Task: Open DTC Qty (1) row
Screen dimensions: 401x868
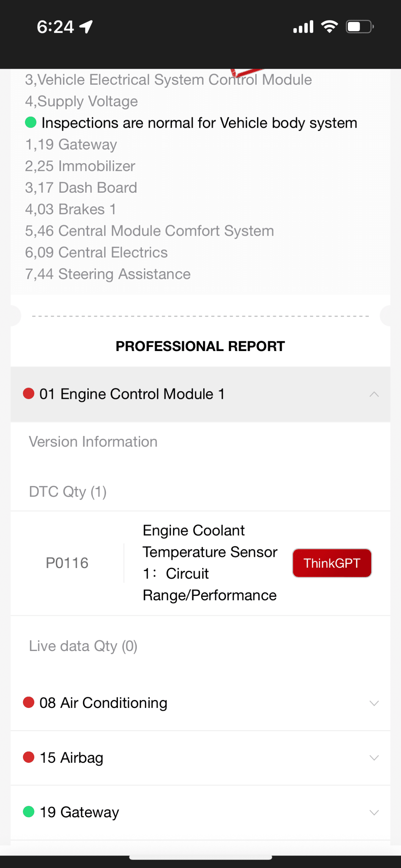Action: (68, 492)
